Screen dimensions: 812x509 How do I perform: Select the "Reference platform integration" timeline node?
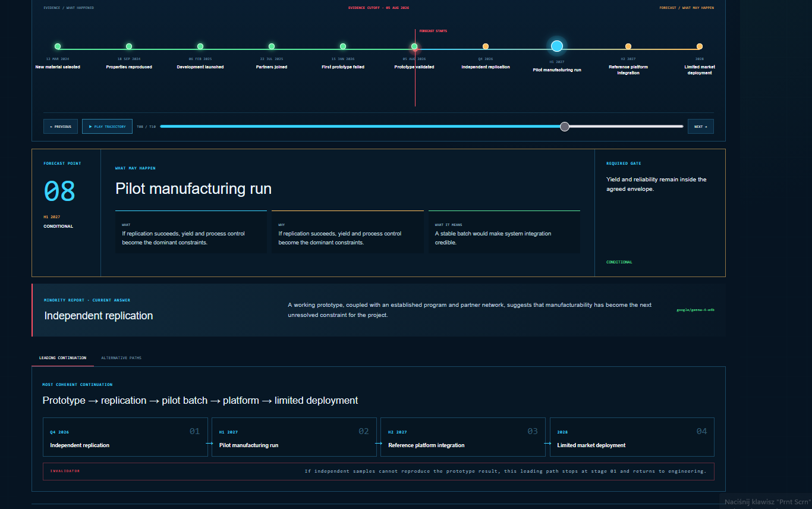point(628,46)
